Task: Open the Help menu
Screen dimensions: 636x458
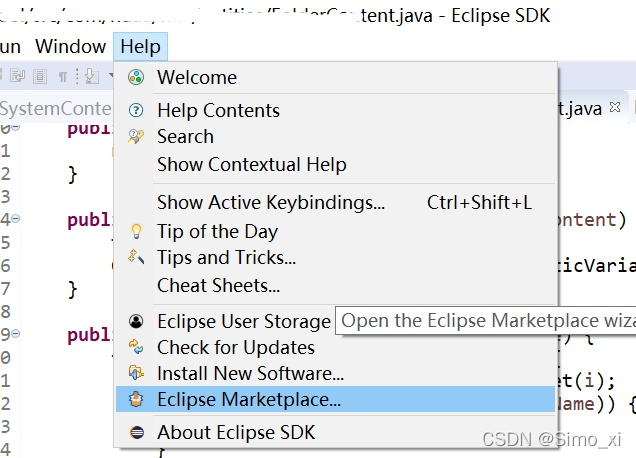Action: 140,46
